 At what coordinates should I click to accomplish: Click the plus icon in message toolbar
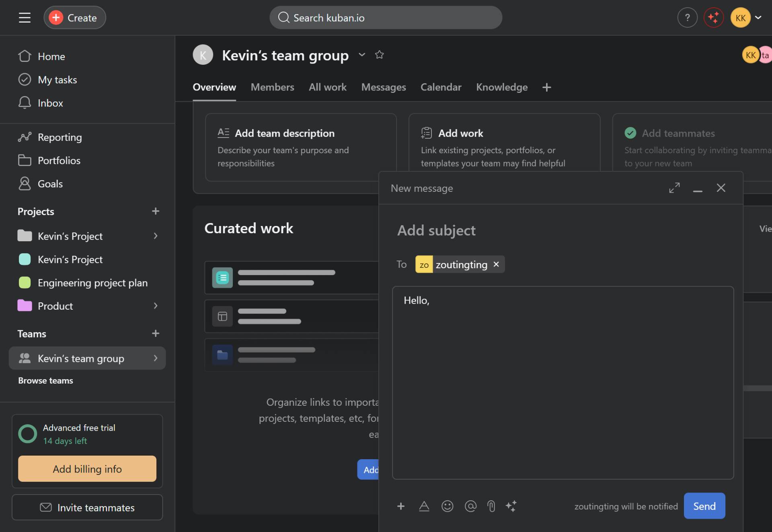tap(401, 506)
